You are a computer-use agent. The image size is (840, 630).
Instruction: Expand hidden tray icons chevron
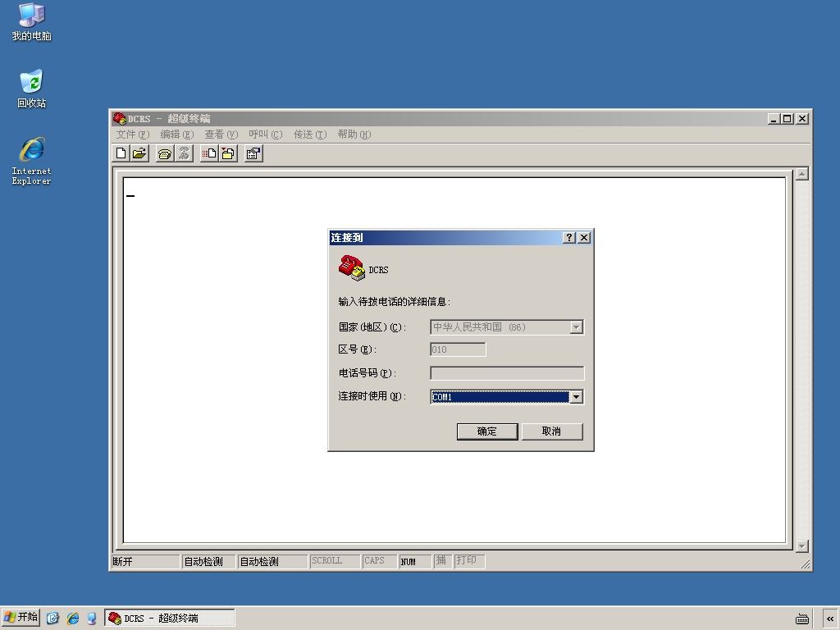coord(830,619)
